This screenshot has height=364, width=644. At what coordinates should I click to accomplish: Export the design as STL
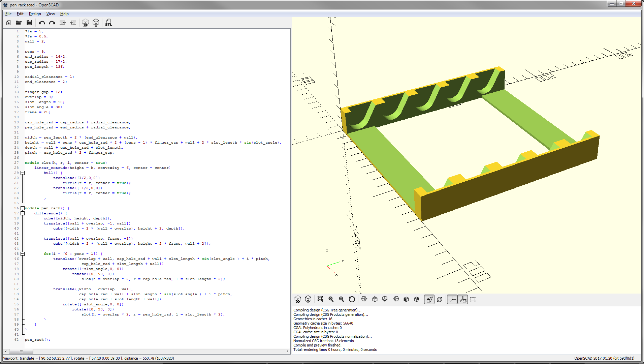tap(108, 23)
